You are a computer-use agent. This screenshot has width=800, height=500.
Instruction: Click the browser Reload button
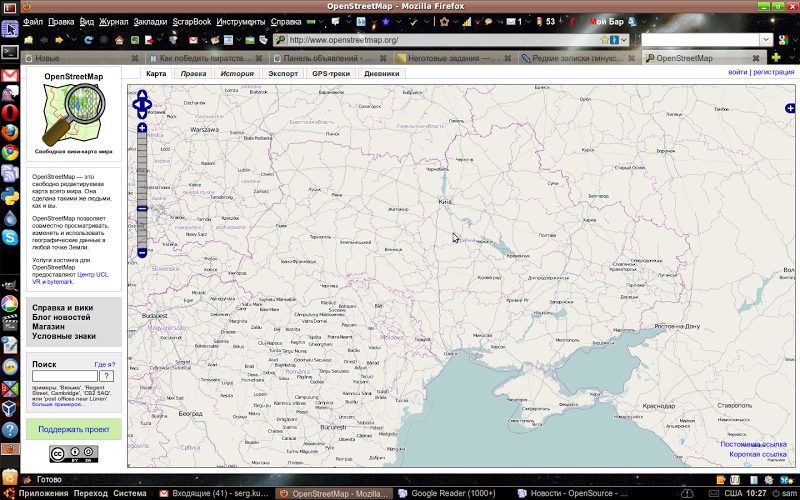coord(88,40)
